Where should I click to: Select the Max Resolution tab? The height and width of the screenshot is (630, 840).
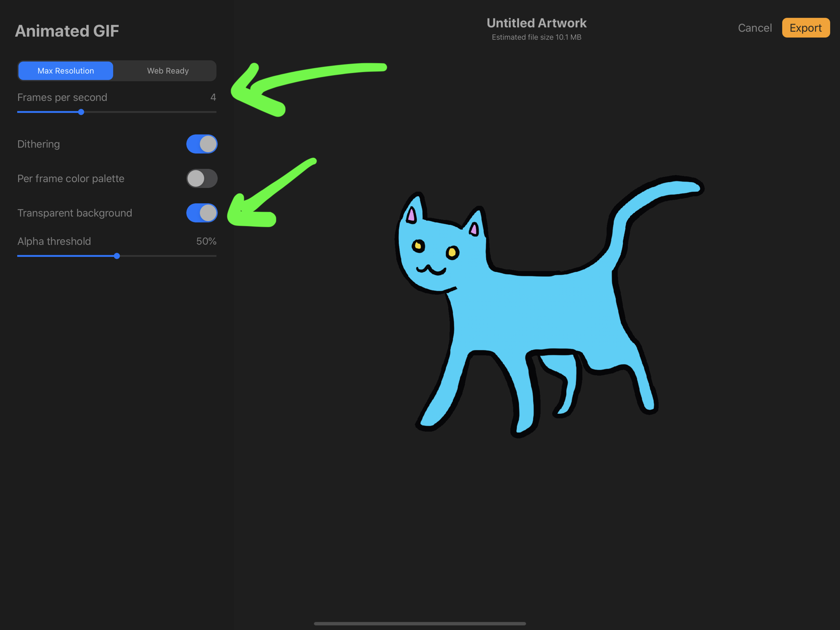65,71
